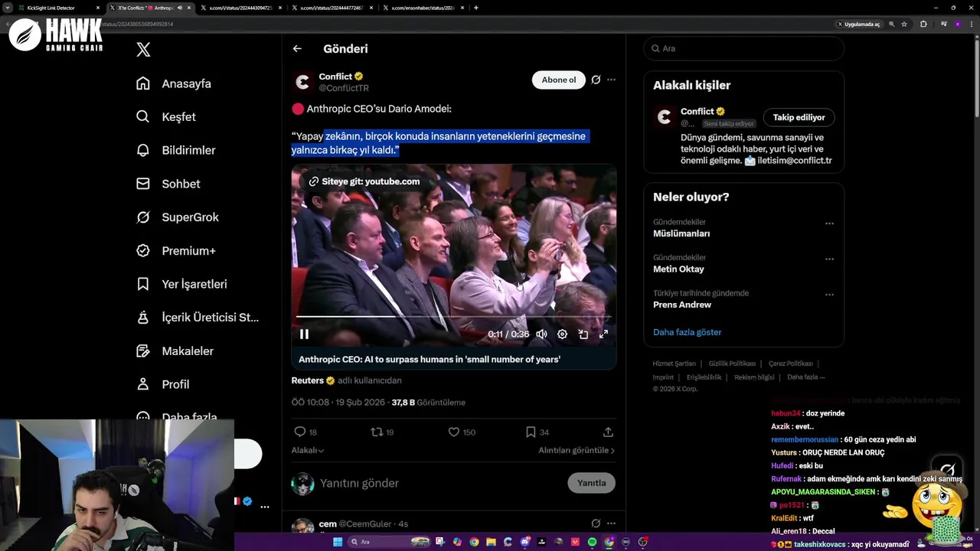
Task: Pause the video
Action: (304, 334)
